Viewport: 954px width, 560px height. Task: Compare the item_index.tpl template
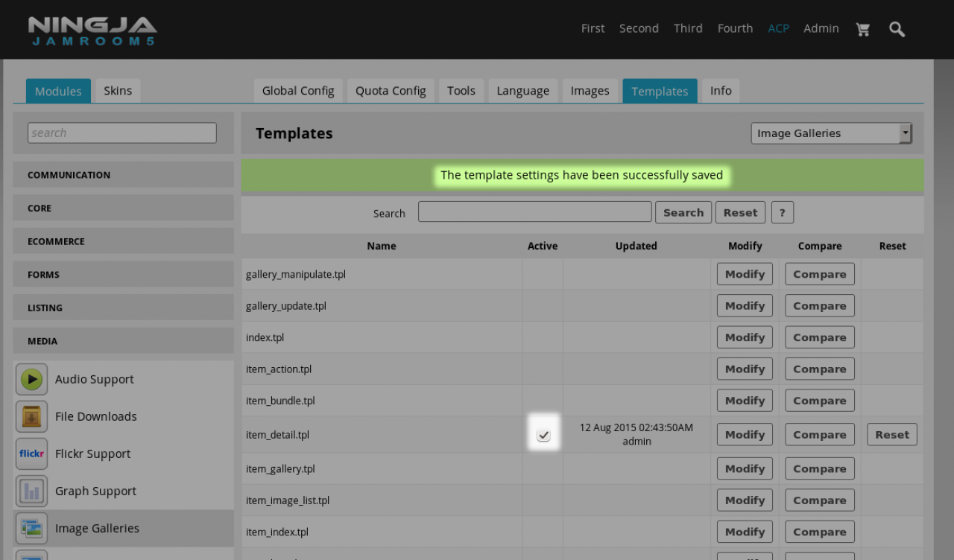820,532
